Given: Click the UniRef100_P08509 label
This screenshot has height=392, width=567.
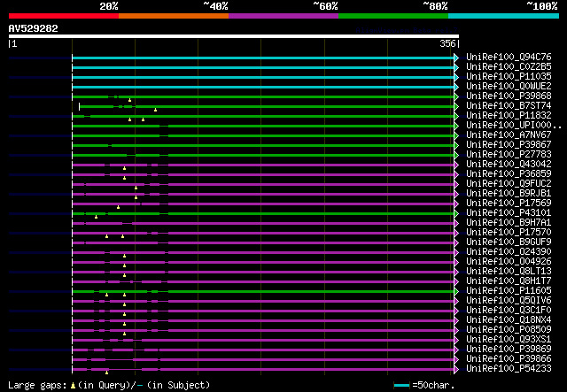Looking at the screenshot, I should point(509,330).
